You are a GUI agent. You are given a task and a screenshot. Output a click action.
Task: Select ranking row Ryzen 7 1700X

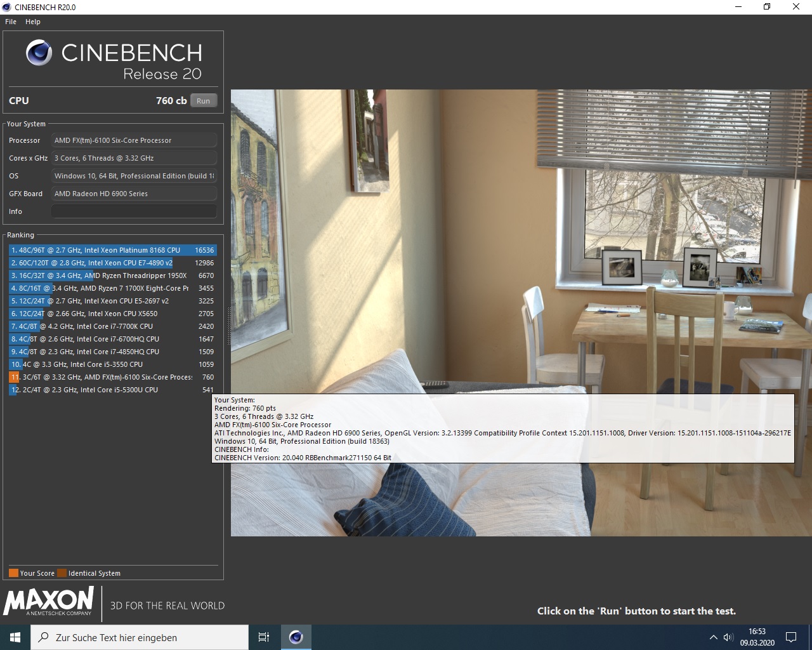113,288
